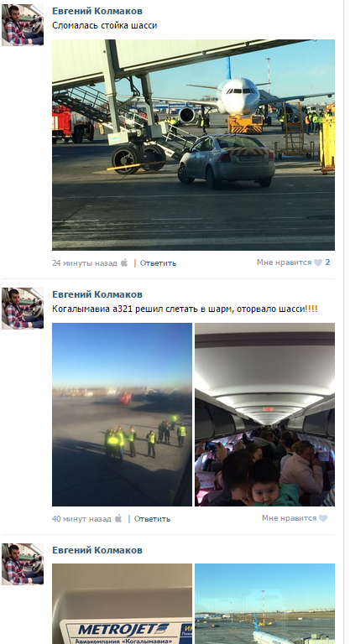Open the 40 минут назад timestamp link
350x644 pixels.
(81, 518)
